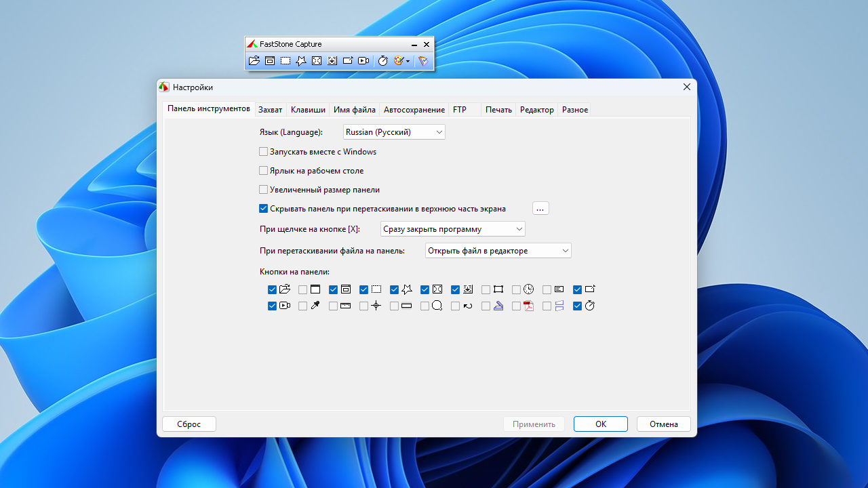Click Open File icon in FastStone toolbar

pyautogui.click(x=254, y=61)
